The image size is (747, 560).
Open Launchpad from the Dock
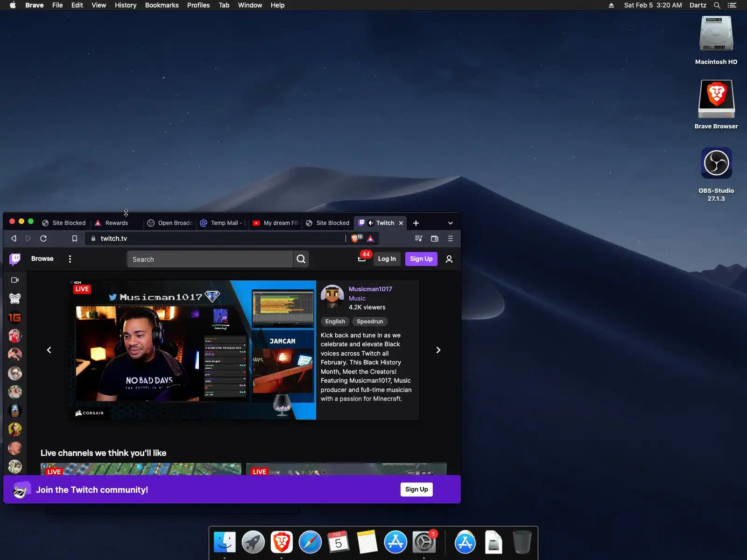pyautogui.click(x=253, y=542)
